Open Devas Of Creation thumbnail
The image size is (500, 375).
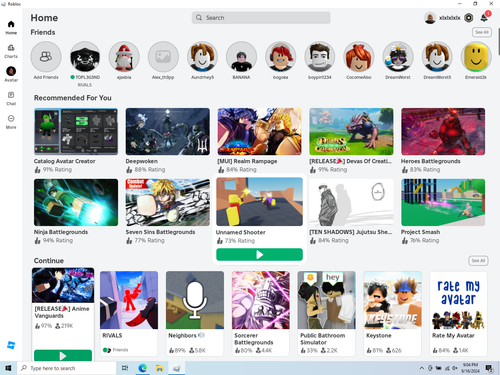[351, 131]
